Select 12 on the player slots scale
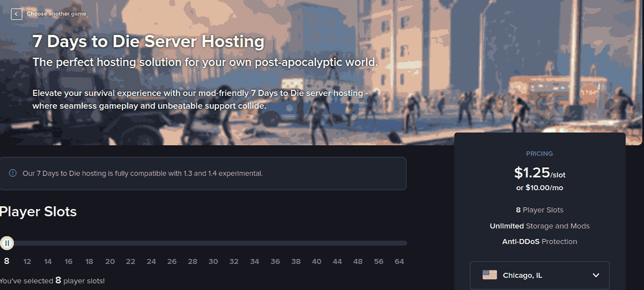This screenshot has width=644, height=290. coord(27,261)
